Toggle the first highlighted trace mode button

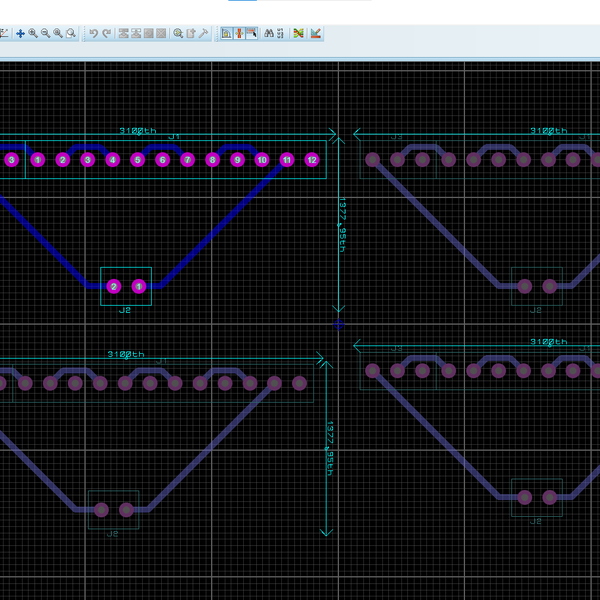(226, 33)
